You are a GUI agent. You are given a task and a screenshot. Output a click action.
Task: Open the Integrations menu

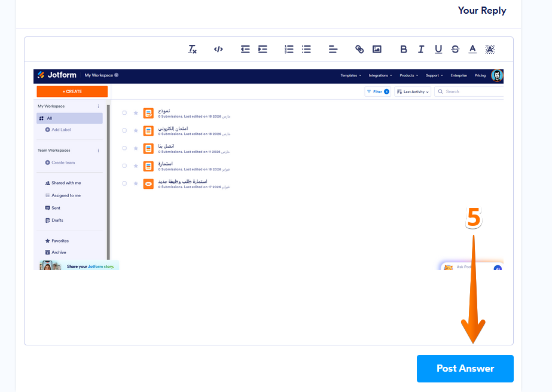click(x=380, y=75)
